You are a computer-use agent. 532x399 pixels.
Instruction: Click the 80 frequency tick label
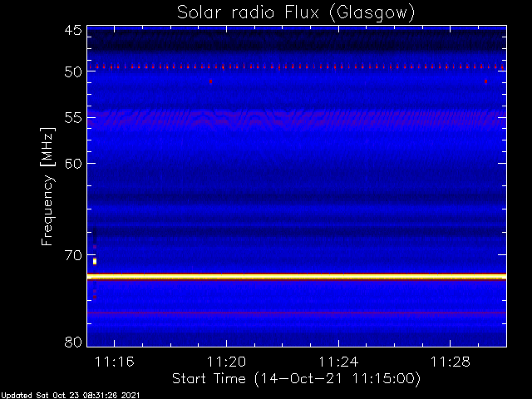(x=73, y=342)
